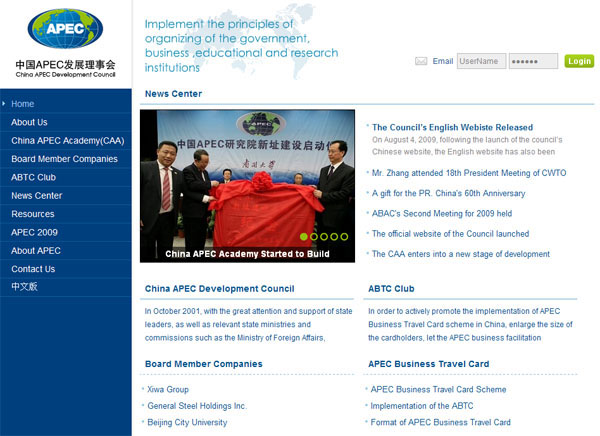Viewport: 600px width, 436px height.
Task: Click the Email envelope icon
Action: (x=421, y=61)
